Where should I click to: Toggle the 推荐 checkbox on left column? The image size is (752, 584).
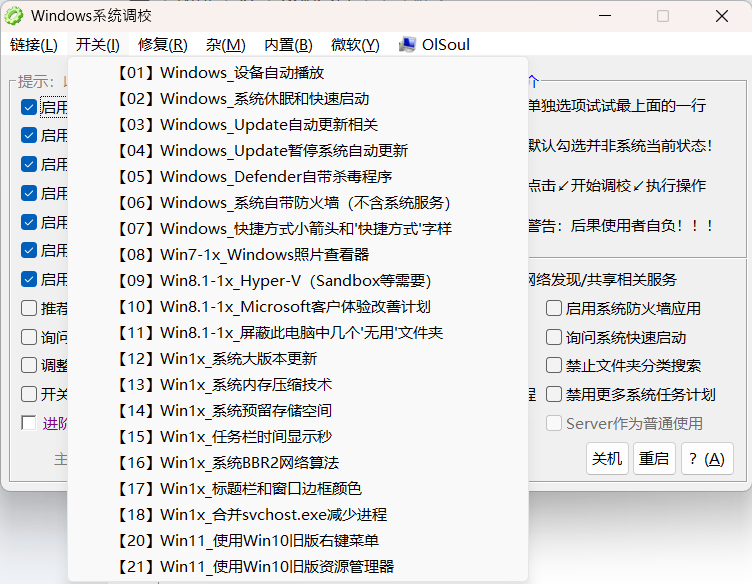[x=29, y=308]
